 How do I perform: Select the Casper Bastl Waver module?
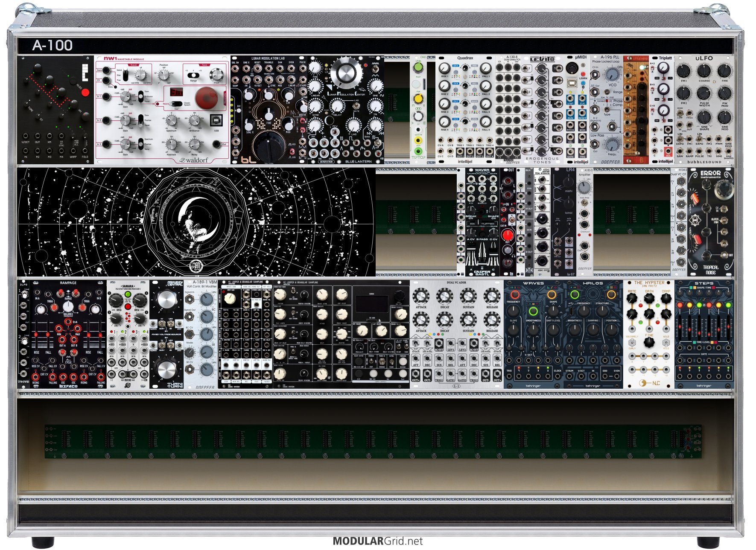482,222
